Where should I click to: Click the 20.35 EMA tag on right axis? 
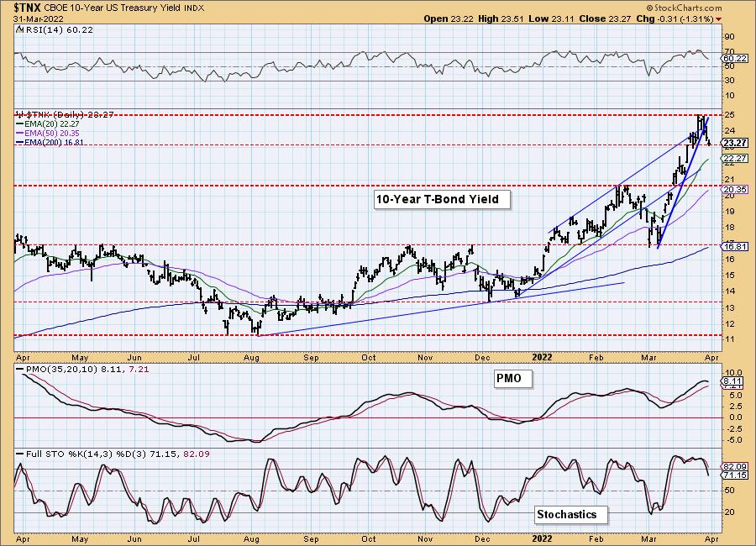(736, 190)
